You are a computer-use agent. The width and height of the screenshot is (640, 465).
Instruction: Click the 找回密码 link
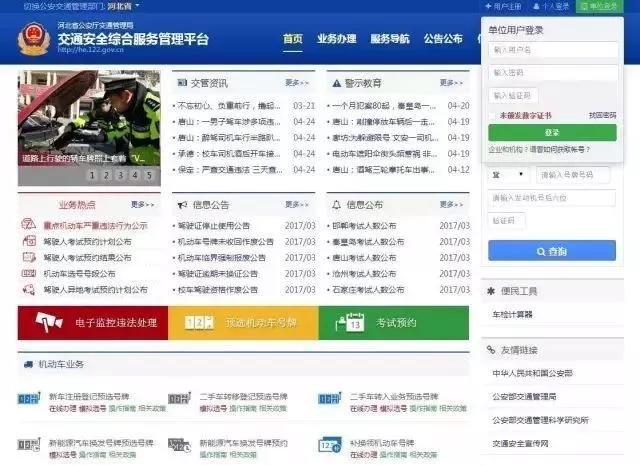pos(602,116)
